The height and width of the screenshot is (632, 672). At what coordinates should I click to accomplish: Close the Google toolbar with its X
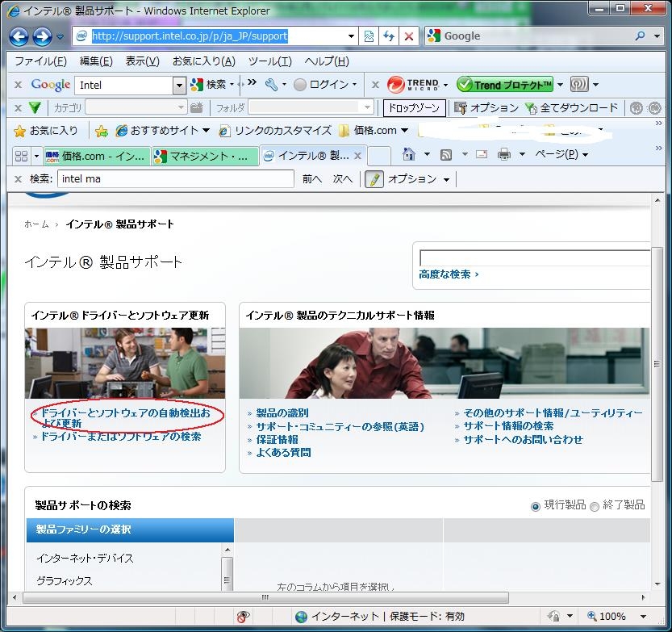18,85
